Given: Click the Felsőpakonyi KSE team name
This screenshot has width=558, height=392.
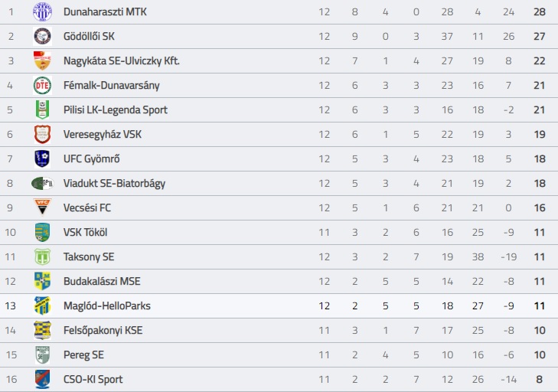Looking at the screenshot, I should click(x=103, y=331).
